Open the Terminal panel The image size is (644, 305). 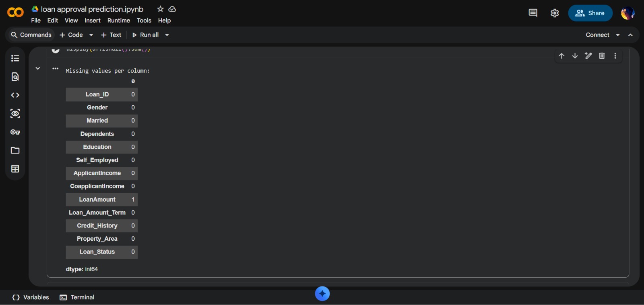pos(77,297)
